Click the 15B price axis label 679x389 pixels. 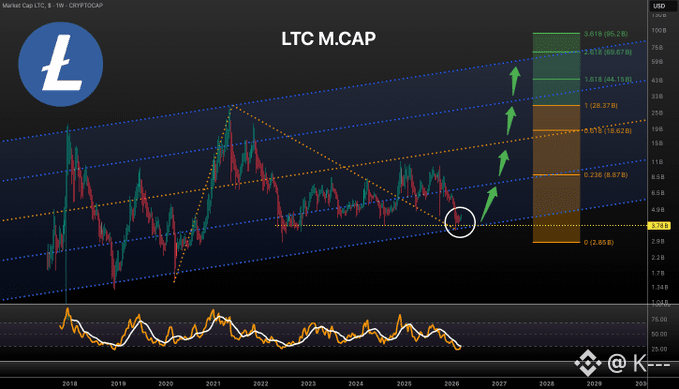657,143
